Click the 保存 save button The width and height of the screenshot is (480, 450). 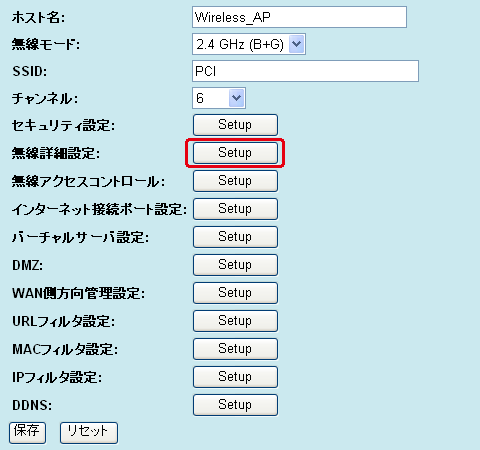(27, 433)
